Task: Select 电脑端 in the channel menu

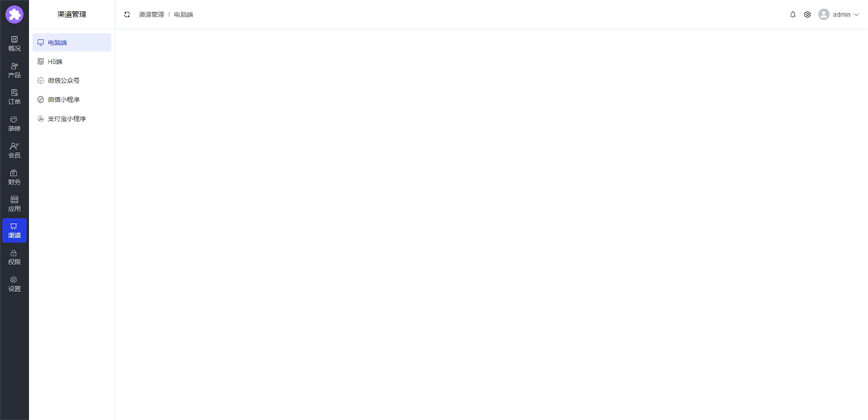Action: tap(72, 43)
